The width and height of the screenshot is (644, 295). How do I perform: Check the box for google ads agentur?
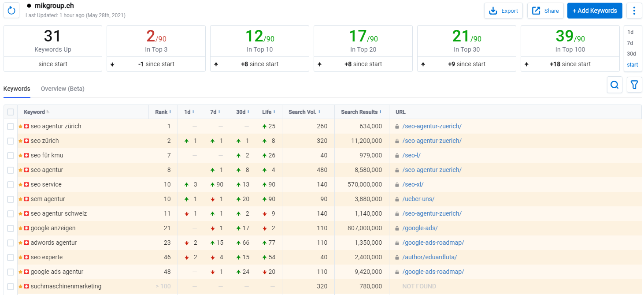pos(11,272)
